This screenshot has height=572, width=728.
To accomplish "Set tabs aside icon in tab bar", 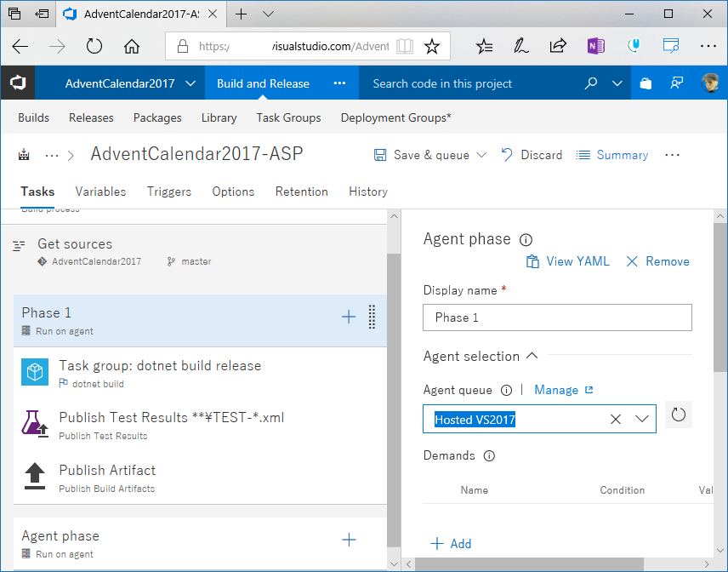I will click(x=42, y=14).
